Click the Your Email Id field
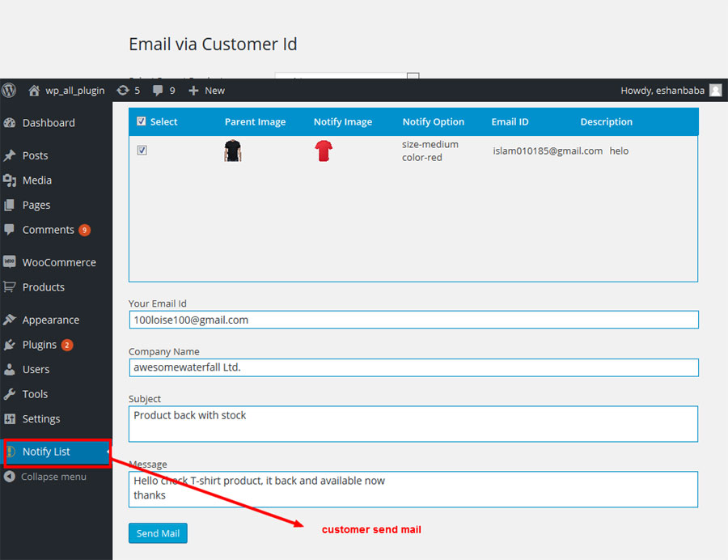This screenshot has height=560, width=728. tap(413, 320)
